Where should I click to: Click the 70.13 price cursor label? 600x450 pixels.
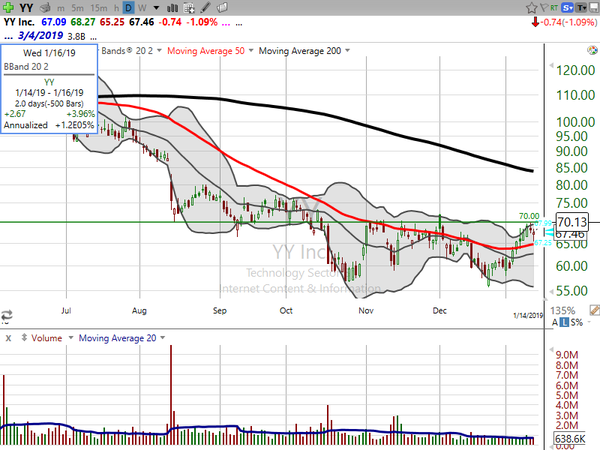click(572, 222)
